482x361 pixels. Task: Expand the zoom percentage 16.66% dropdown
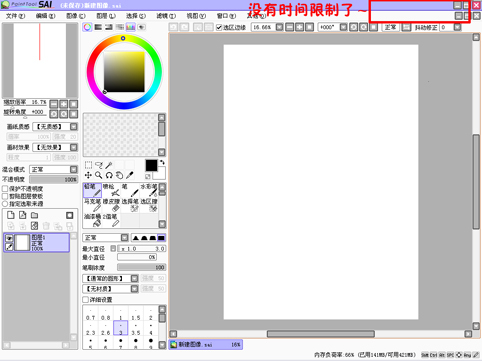[279, 27]
